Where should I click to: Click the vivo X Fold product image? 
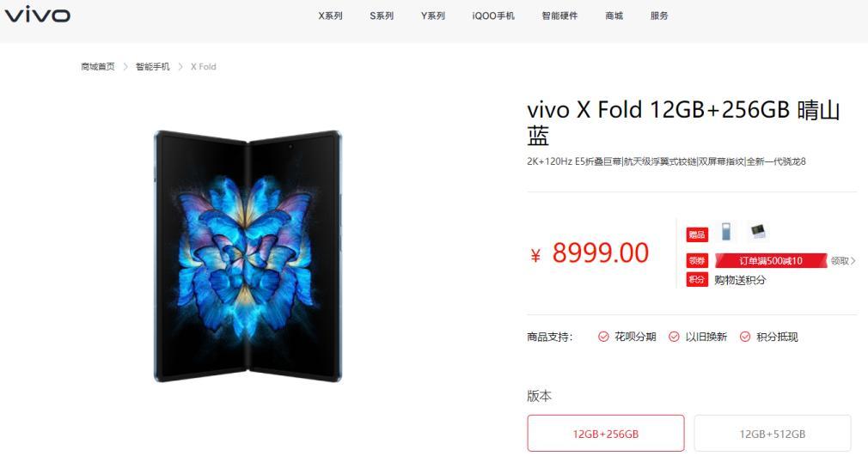pyautogui.click(x=248, y=256)
